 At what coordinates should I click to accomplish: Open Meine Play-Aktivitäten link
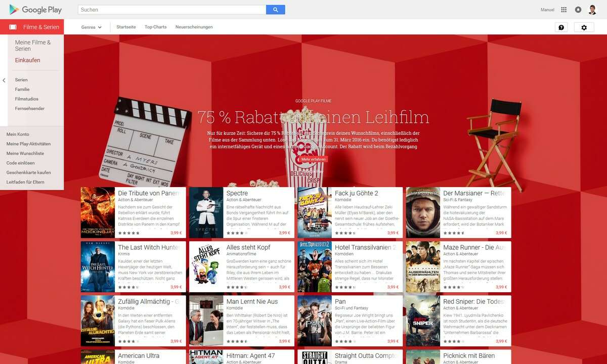tap(28, 144)
